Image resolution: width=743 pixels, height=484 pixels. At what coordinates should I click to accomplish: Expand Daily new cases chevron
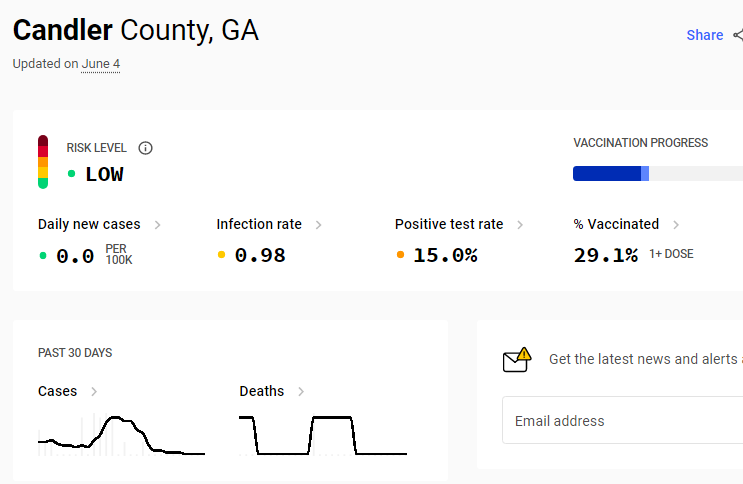click(x=158, y=225)
